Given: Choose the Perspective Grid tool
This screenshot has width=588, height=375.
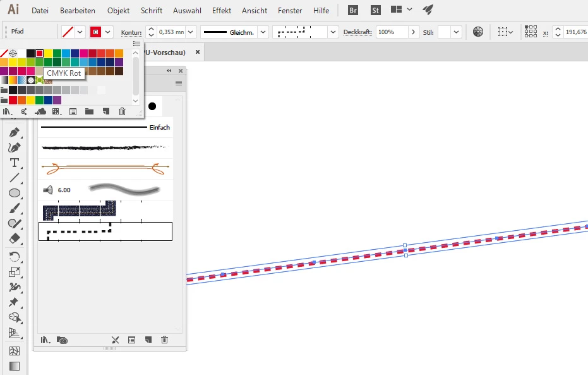Looking at the screenshot, I should click(x=15, y=333).
